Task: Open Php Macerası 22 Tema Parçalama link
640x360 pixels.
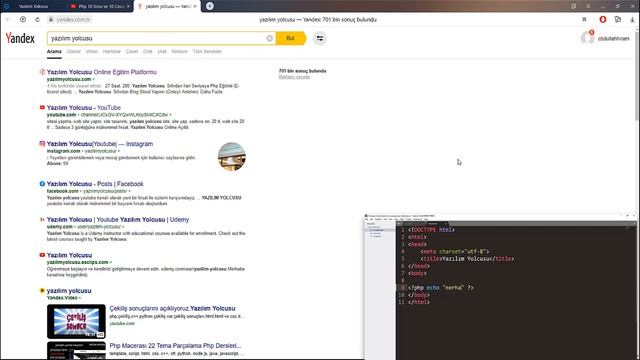Action: 176,345
